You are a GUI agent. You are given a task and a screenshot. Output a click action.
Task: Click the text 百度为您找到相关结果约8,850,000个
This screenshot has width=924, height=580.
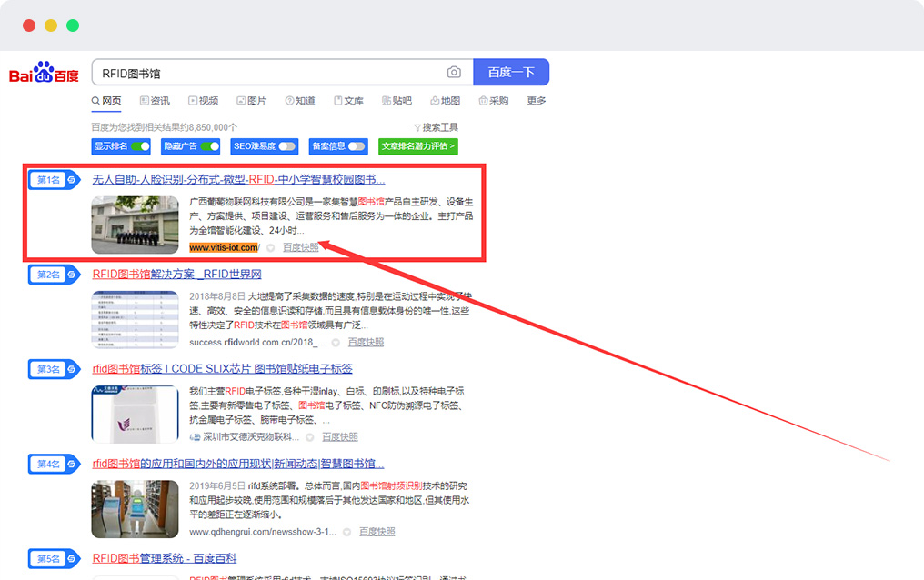click(x=165, y=127)
